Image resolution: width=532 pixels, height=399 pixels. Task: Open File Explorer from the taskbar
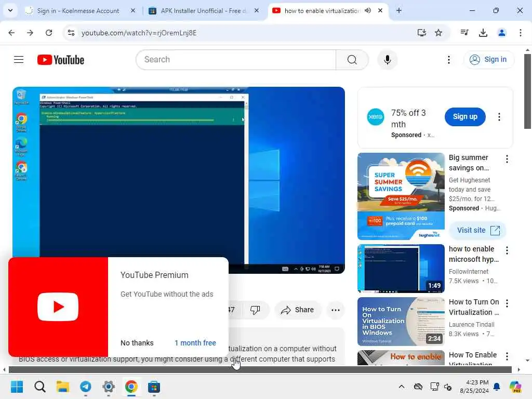pos(62,387)
